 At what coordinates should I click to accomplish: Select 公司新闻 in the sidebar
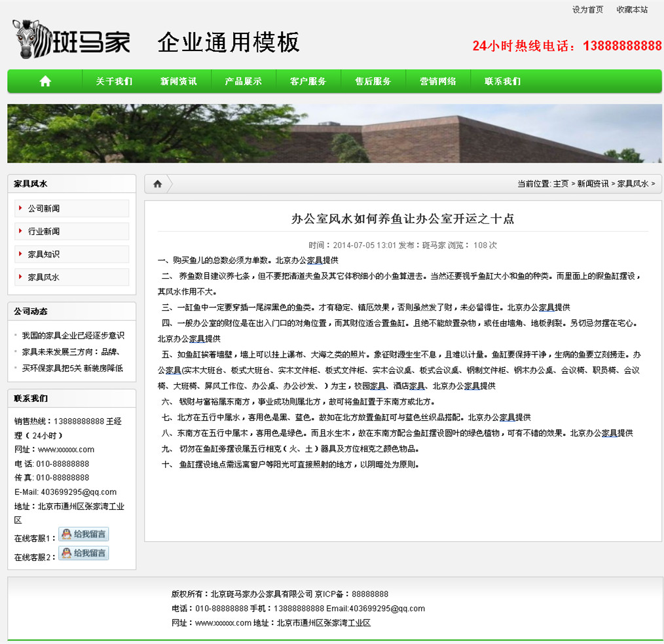coord(44,209)
